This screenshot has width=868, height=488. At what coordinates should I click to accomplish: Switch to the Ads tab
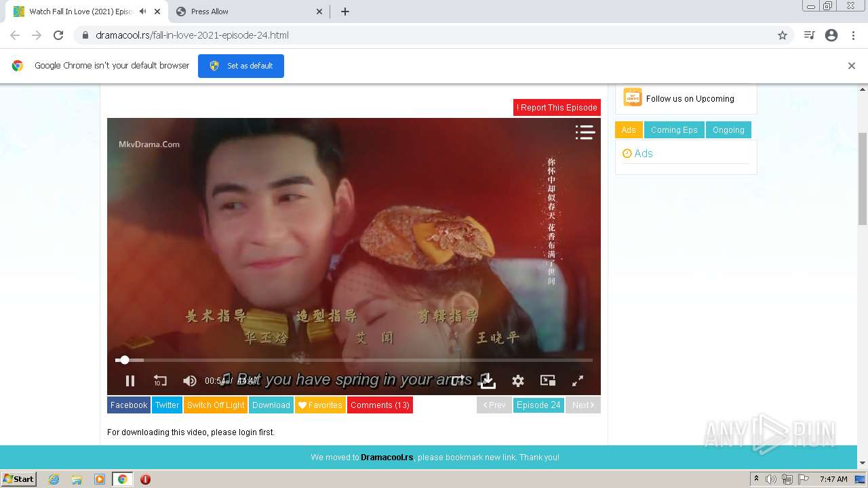click(629, 130)
